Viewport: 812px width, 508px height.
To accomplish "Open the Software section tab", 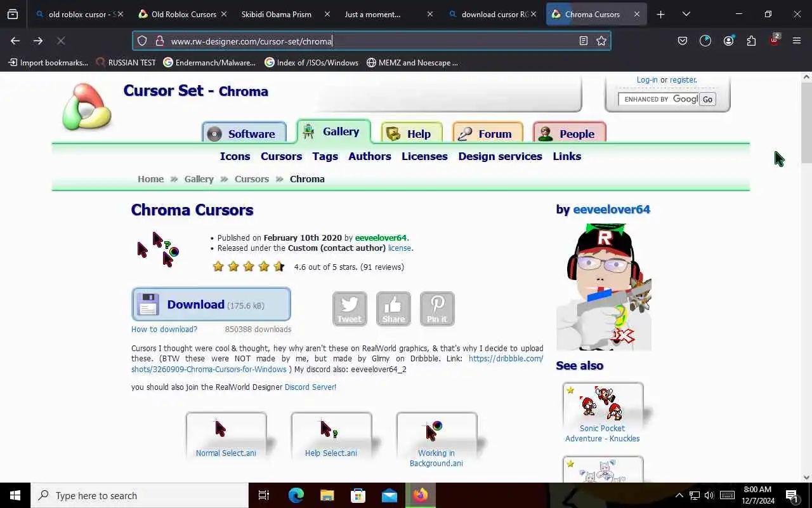I will pos(244,133).
